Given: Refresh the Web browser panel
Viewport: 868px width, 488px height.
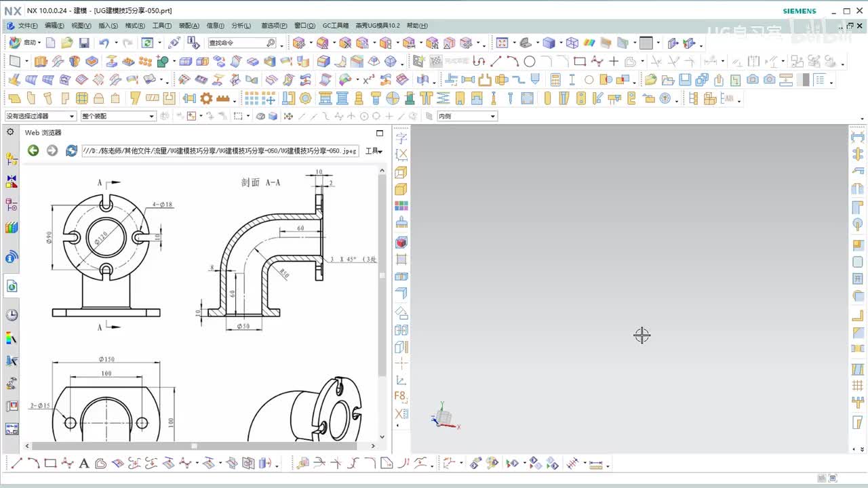Looking at the screenshot, I should tap(71, 150).
